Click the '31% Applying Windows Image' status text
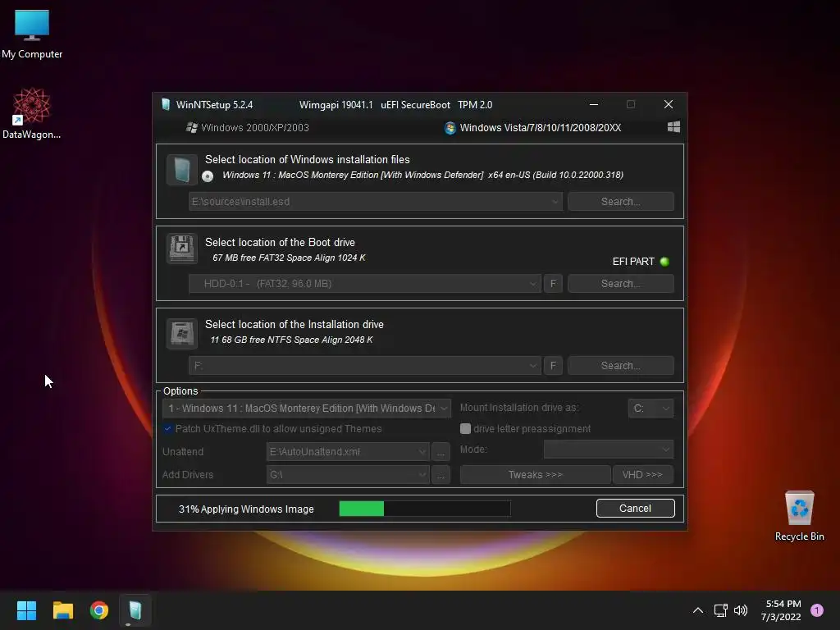 [246, 509]
